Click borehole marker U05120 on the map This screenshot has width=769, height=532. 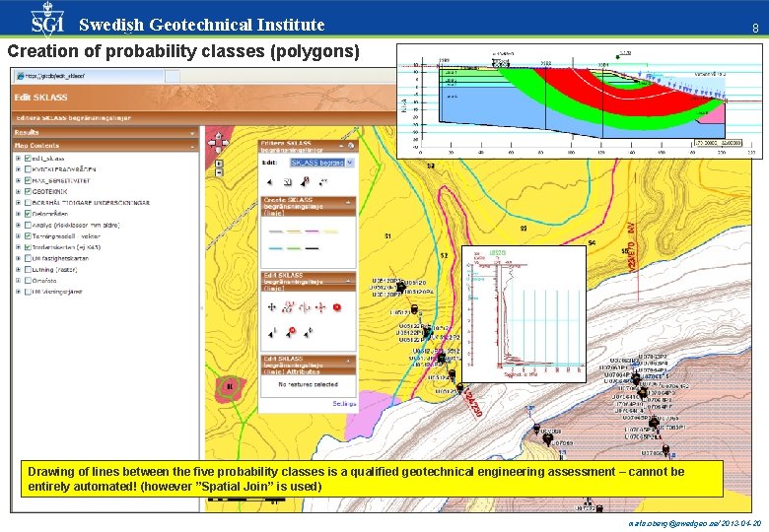point(400,287)
